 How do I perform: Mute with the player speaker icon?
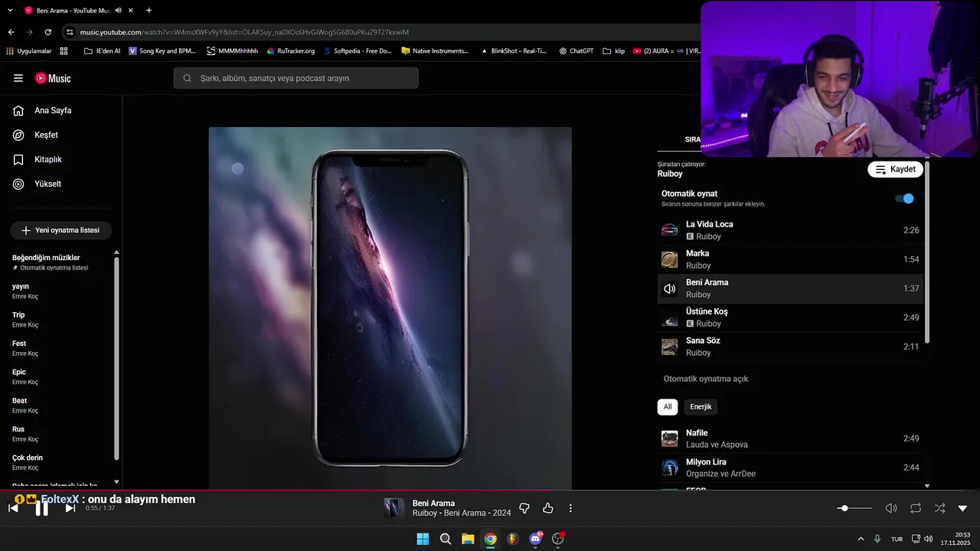tap(891, 508)
